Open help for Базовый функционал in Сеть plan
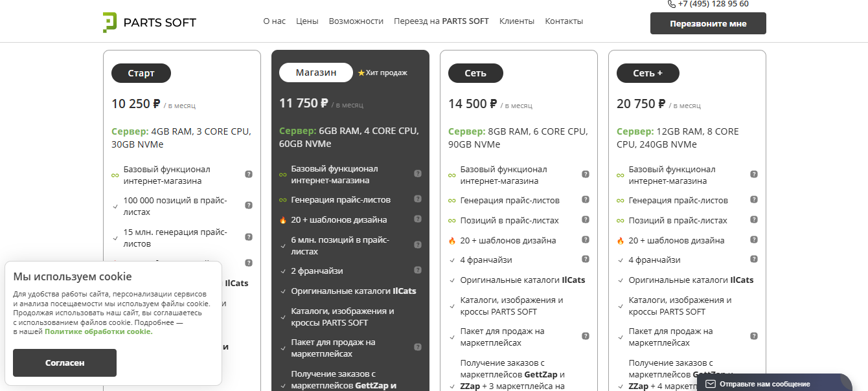This screenshot has height=391, width=868. [x=586, y=174]
